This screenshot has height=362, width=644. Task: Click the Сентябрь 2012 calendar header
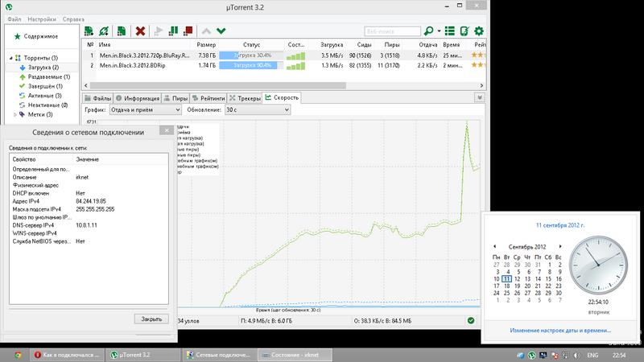(527, 247)
